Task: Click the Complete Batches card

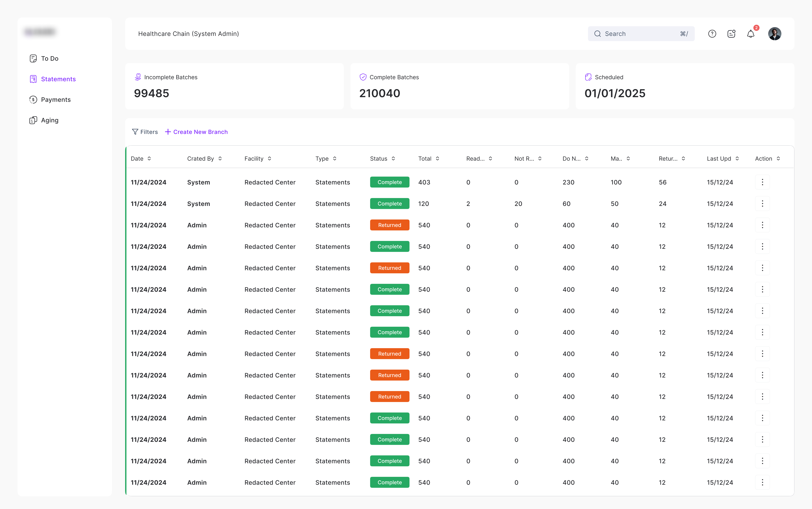Action: coord(459,86)
